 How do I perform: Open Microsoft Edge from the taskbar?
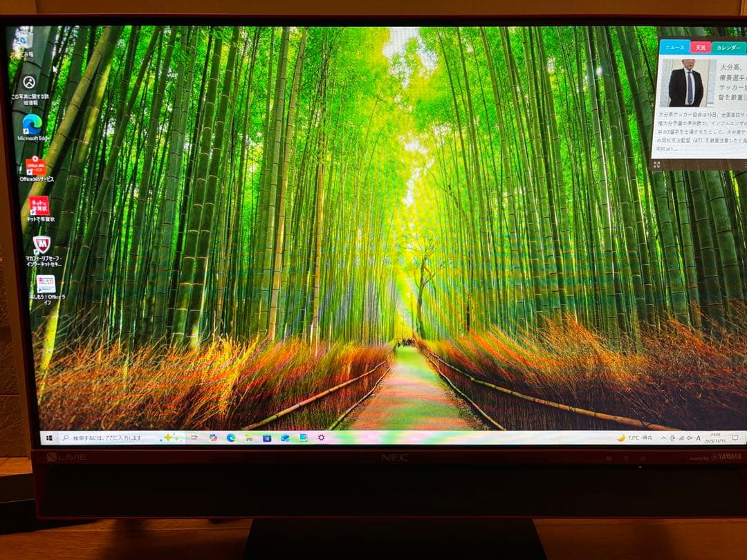[x=231, y=438]
